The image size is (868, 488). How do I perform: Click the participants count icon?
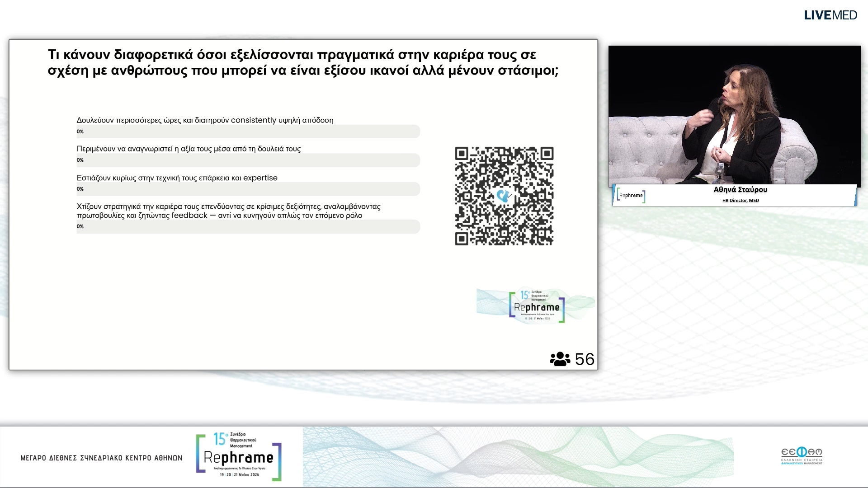click(560, 359)
